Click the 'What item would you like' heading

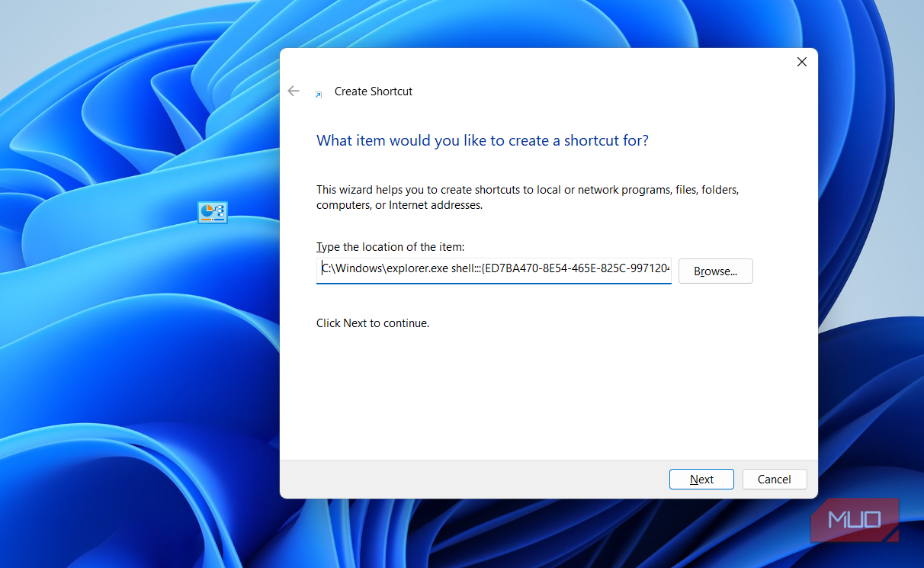tap(483, 140)
